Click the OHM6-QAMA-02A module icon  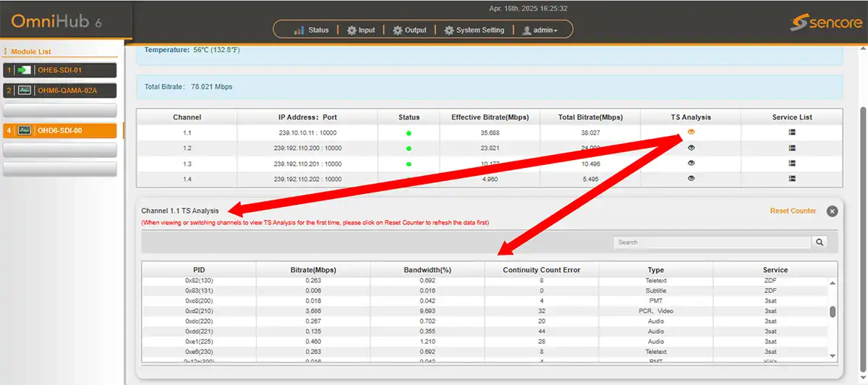(x=25, y=90)
